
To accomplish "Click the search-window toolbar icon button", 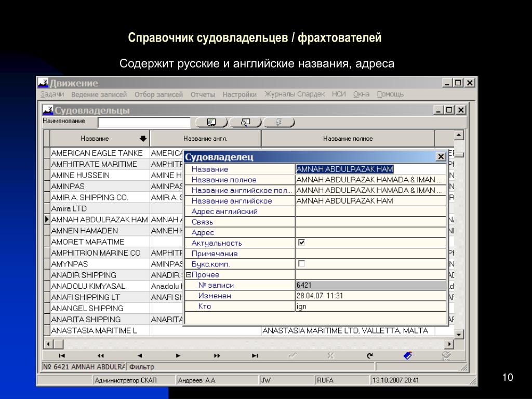I will 245,122.
